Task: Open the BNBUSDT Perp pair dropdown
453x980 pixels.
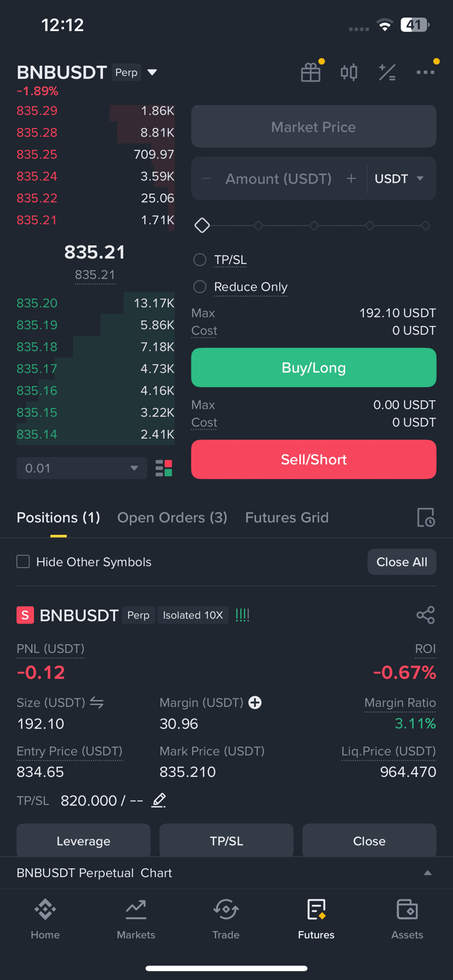Action: [x=152, y=72]
